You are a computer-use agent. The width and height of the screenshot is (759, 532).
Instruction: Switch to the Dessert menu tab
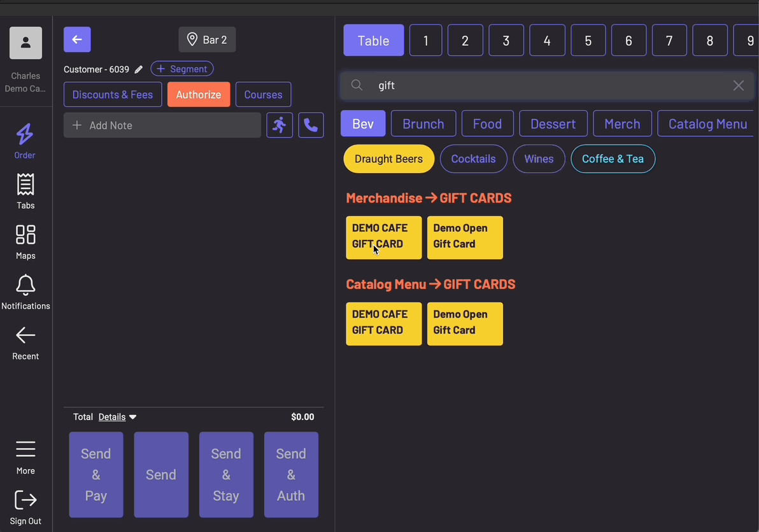[553, 124]
